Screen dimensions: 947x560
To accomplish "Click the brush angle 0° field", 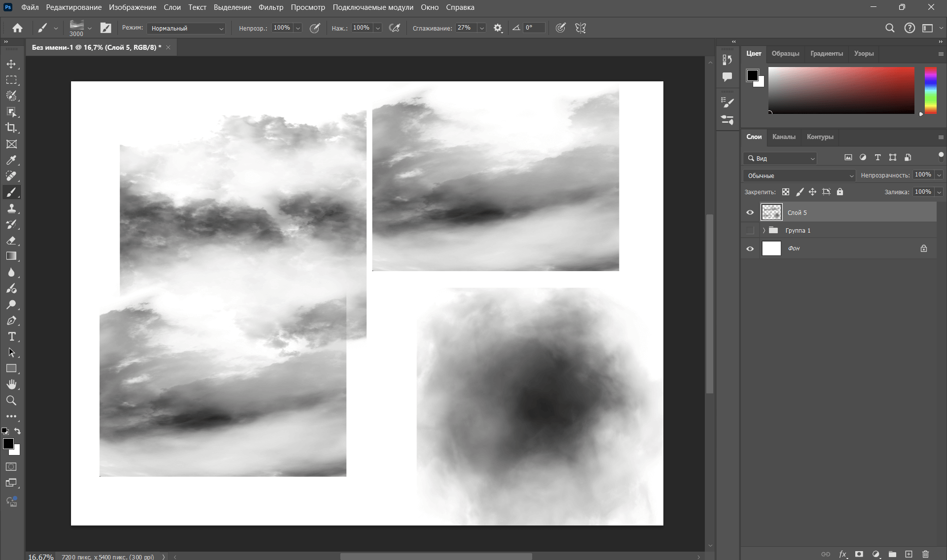I will click(534, 28).
